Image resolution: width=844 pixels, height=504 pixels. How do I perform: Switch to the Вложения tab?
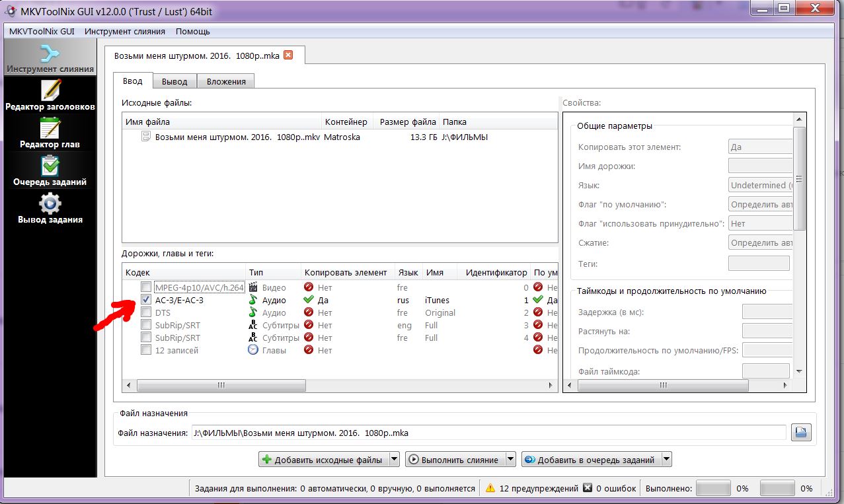(226, 81)
